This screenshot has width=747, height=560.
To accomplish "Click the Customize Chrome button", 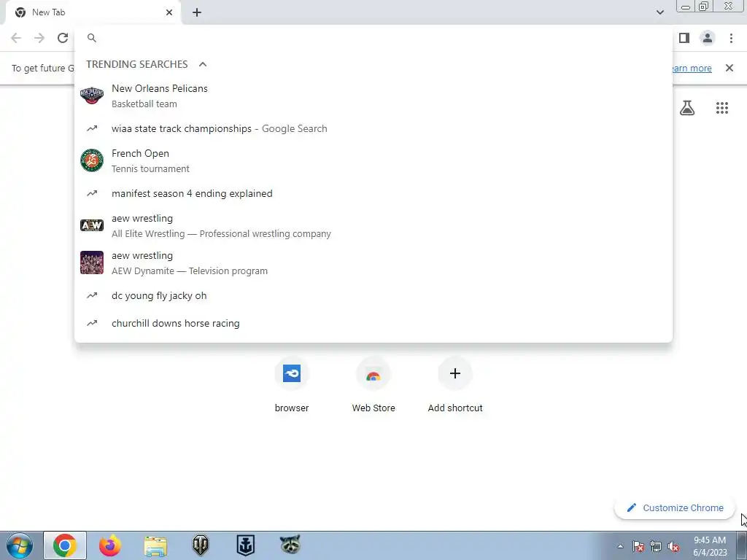I will [x=675, y=507].
